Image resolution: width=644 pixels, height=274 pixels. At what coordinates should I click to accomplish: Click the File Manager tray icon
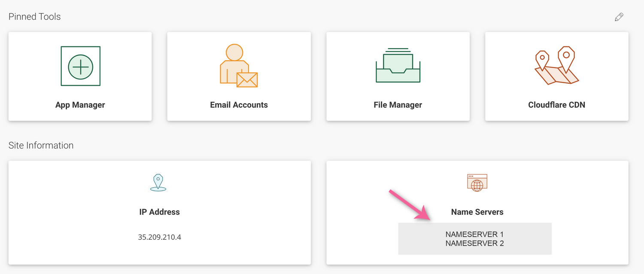point(398,65)
